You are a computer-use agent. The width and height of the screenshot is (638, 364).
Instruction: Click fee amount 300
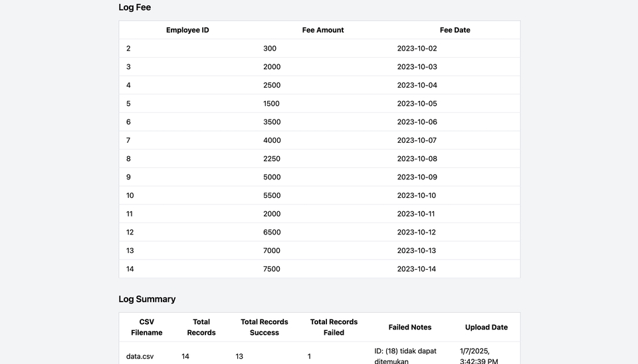[x=270, y=48]
